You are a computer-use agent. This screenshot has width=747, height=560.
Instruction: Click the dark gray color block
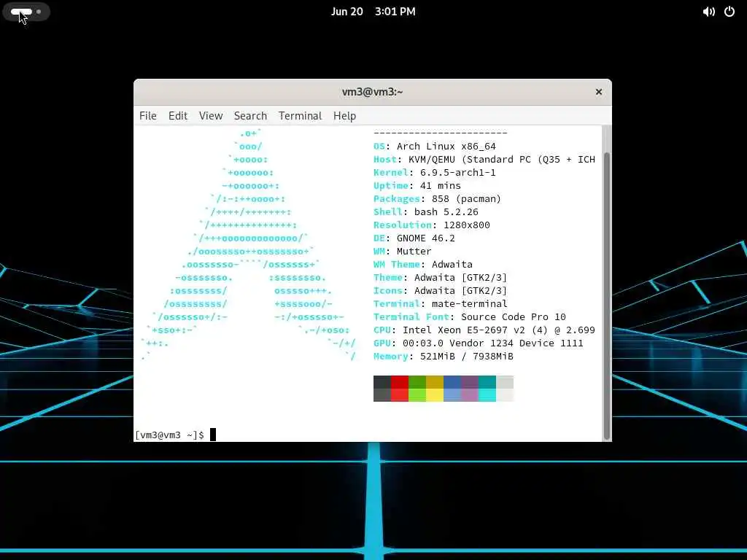click(382, 389)
